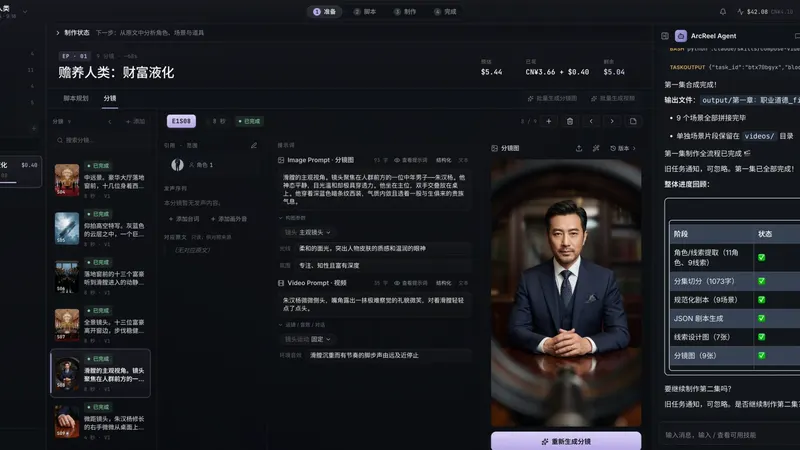
Task: Switch to the 脚本规划 tab
Action: click(x=76, y=98)
